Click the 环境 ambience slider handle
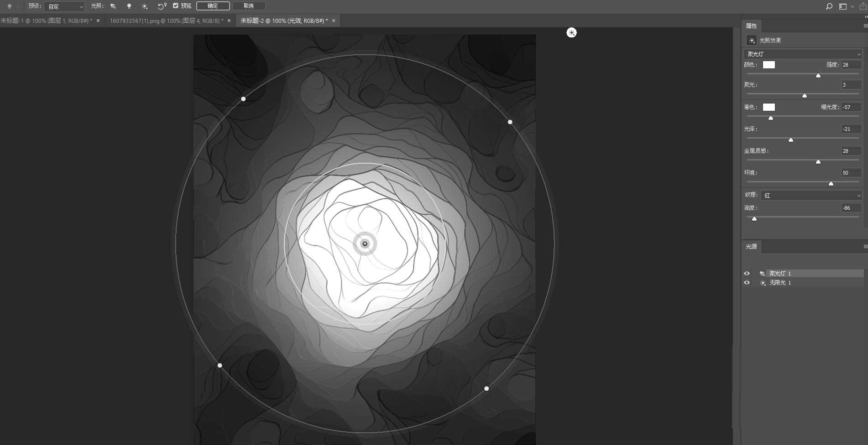Screen dimensions: 868x445 point(831,183)
